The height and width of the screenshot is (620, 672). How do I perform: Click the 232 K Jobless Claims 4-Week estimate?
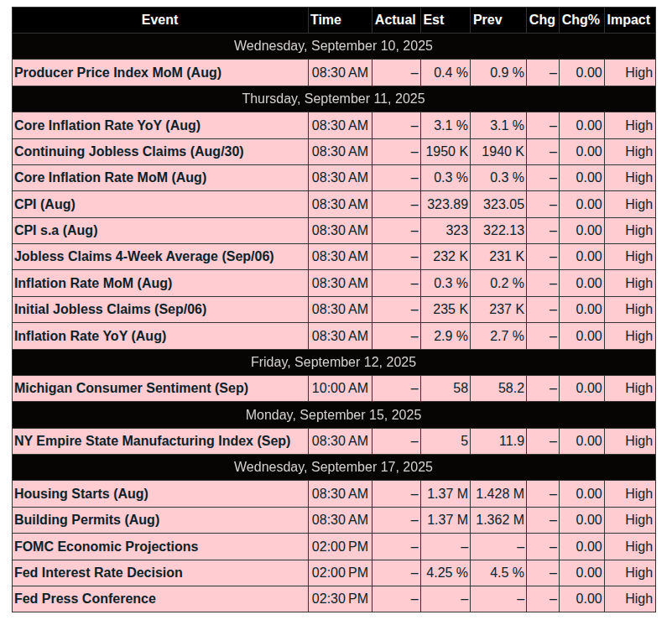click(x=445, y=256)
